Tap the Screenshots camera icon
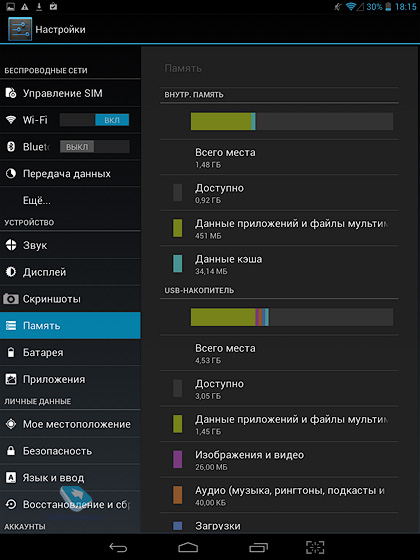Image resolution: width=420 pixels, height=560 pixels. pyautogui.click(x=11, y=299)
